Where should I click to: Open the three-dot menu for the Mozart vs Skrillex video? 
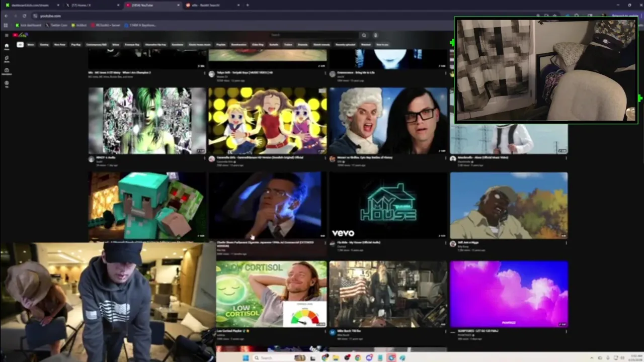tap(445, 158)
